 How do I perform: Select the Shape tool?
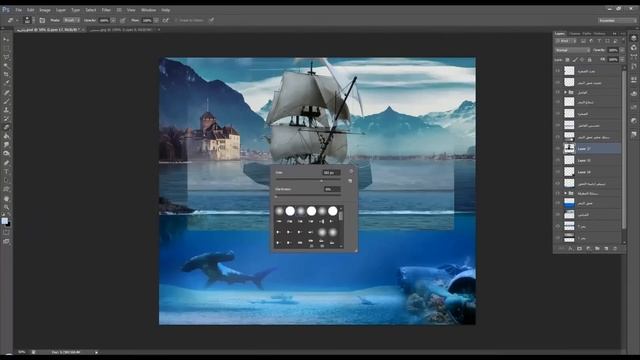click(6, 189)
